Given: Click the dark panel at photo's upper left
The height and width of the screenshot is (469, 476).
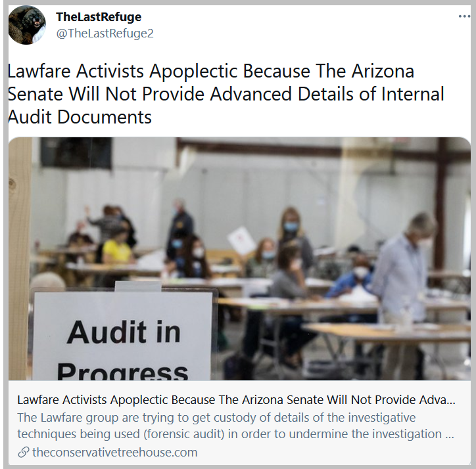Looking at the screenshot, I should point(76,152).
